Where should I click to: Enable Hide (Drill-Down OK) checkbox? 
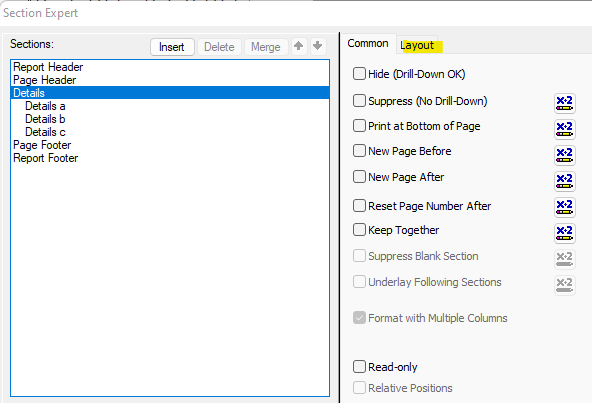(x=359, y=74)
